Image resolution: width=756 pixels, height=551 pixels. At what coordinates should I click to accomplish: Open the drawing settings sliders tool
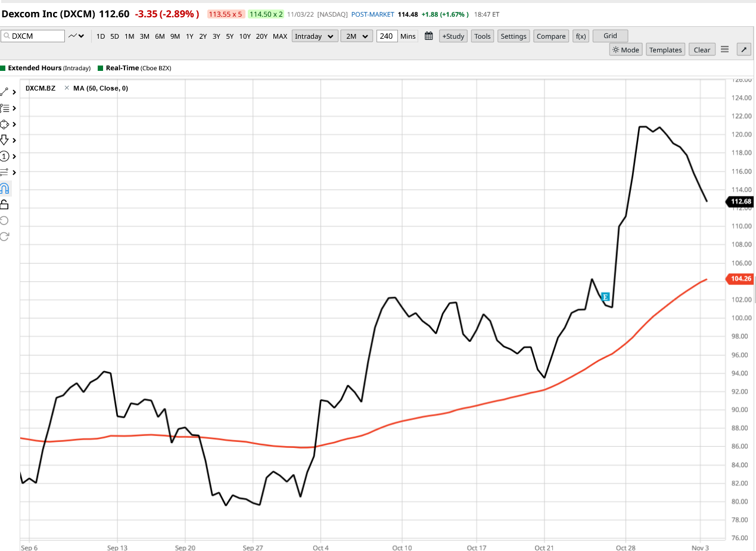[x=5, y=172]
